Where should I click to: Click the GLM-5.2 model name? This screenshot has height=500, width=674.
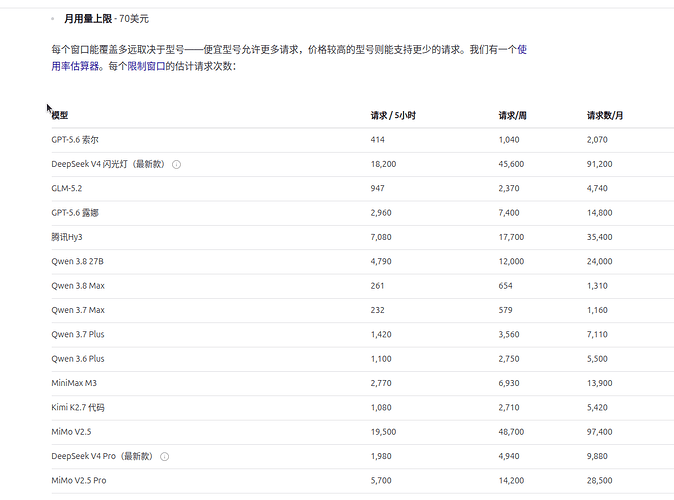pos(67,188)
